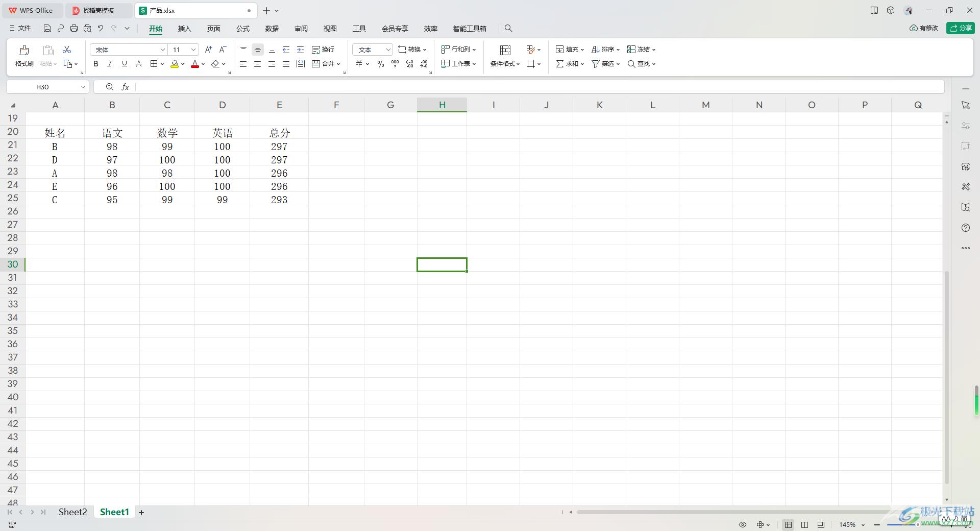
Task: Click the 有修改 cloud status button
Action: (x=924, y=28)
